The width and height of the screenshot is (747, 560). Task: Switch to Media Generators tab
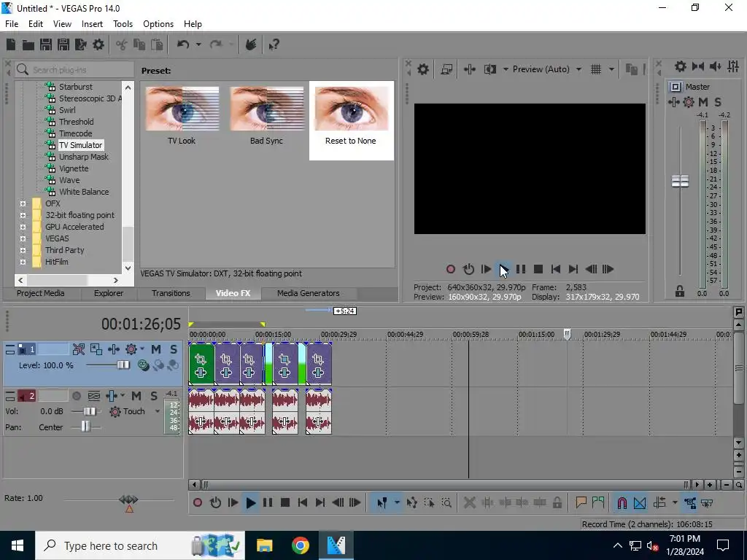point(309,293)
